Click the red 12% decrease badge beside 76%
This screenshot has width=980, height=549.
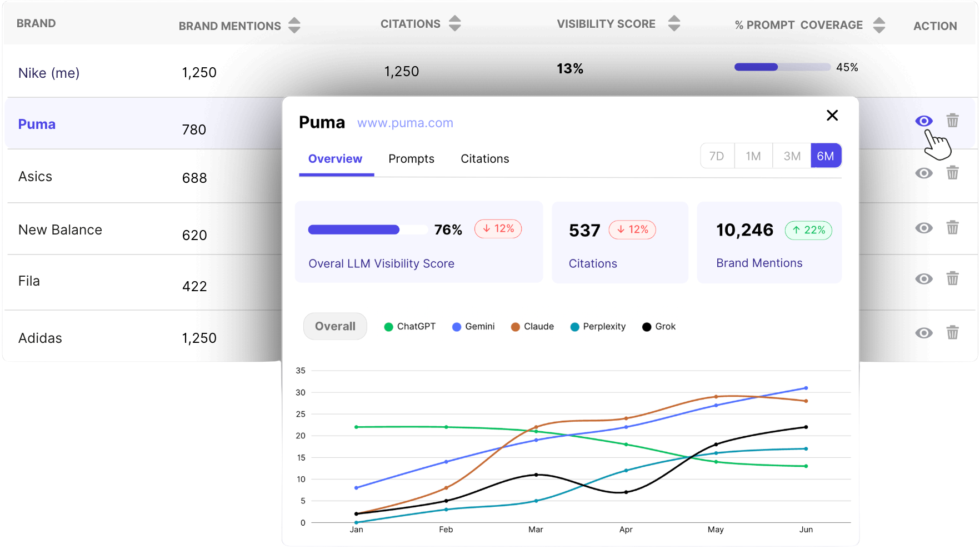click(498, 229)
